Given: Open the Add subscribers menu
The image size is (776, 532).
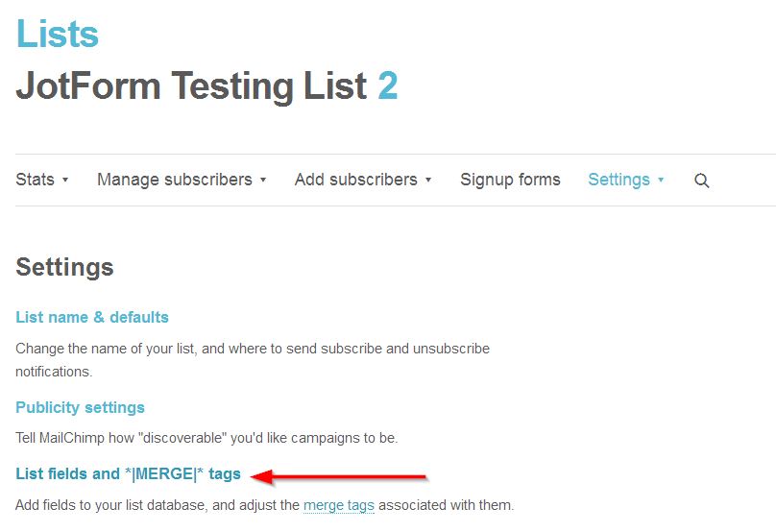Looking at the screenshot, I should pyautogui.click(x=355, y=180).
